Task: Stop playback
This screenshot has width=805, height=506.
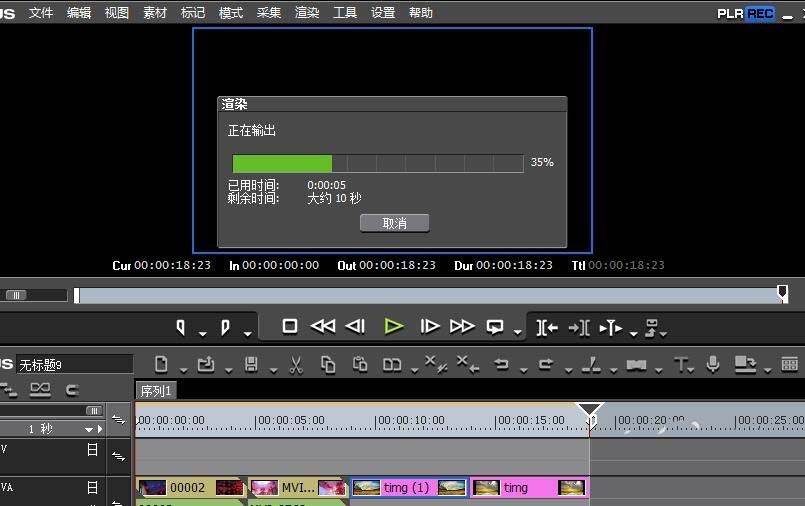Action: 290,326
